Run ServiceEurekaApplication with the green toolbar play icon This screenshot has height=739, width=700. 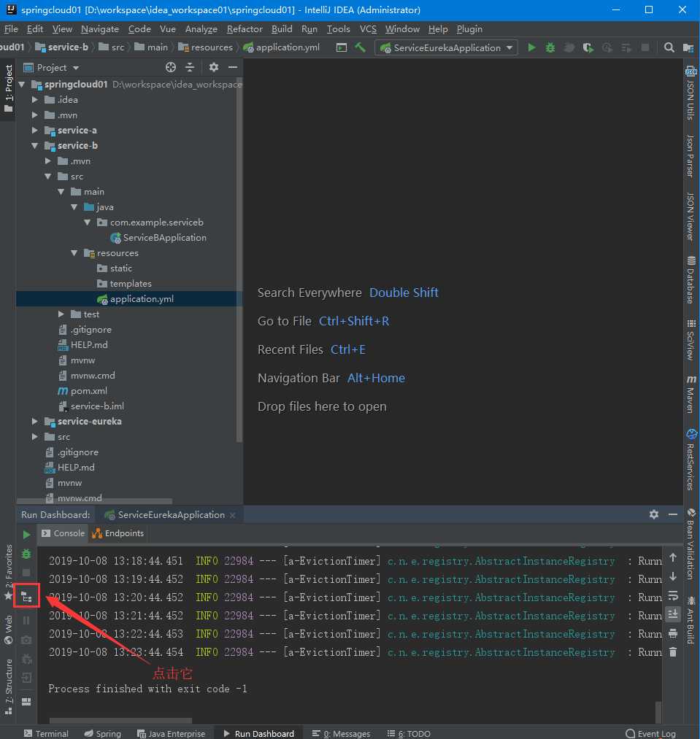(531, 47)
